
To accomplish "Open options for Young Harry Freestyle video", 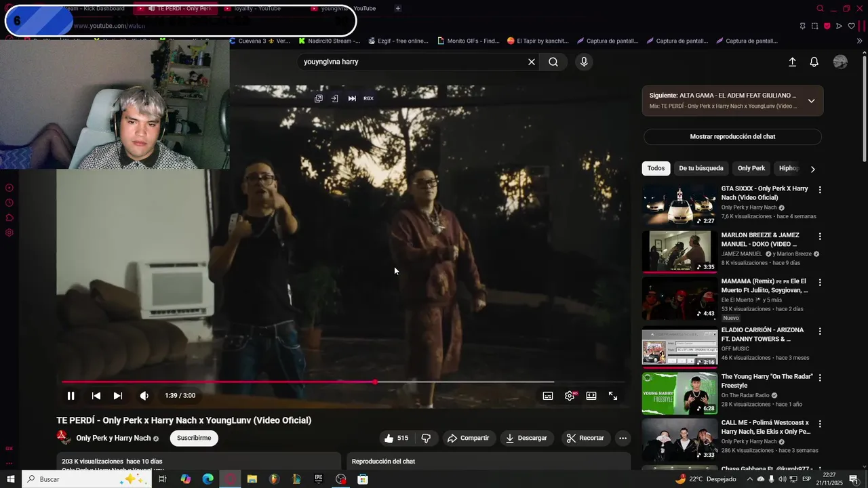I will 820,378.
